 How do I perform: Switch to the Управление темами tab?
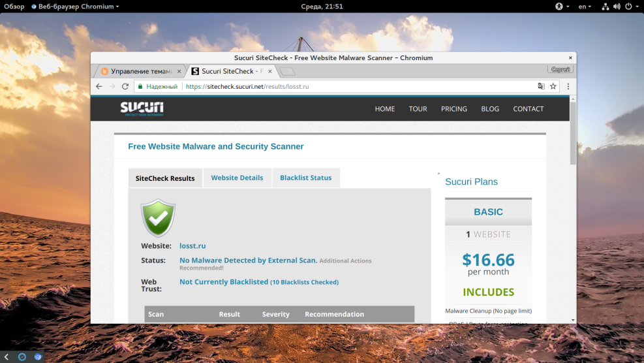tap(140, 71)
